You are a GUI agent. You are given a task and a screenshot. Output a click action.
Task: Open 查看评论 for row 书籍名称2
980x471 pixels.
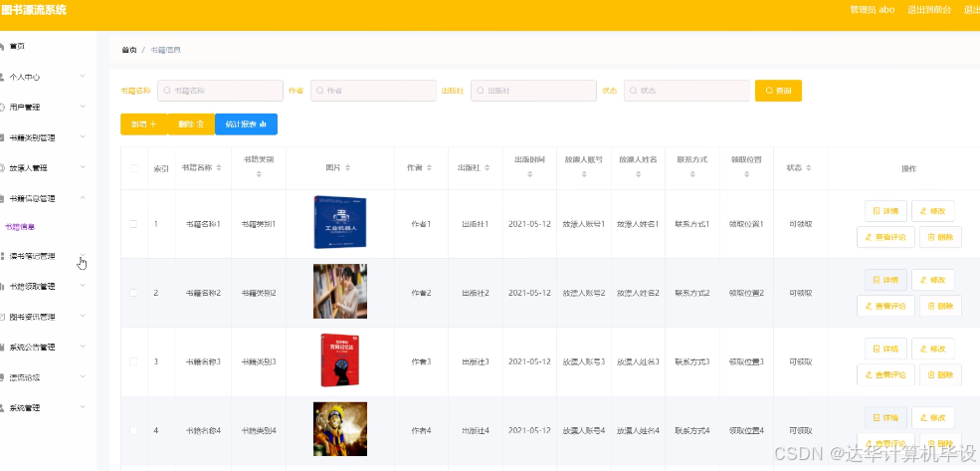click(x=885, y=306)
